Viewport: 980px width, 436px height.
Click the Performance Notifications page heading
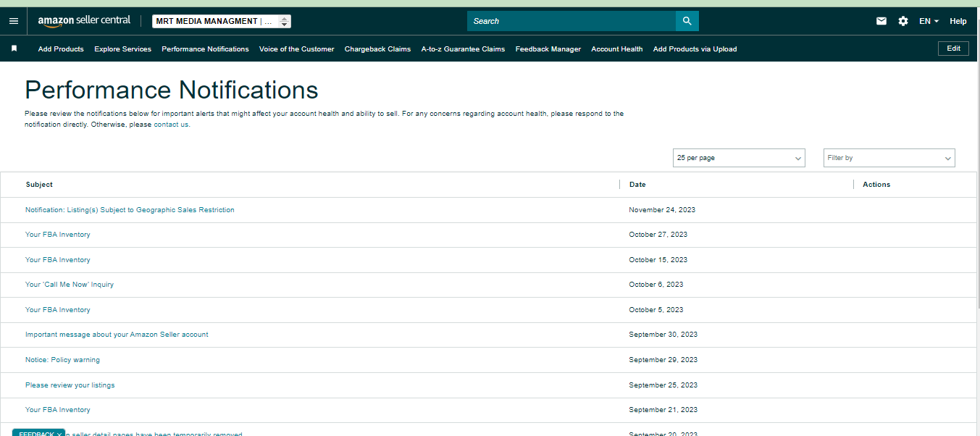tap(172, 90)
